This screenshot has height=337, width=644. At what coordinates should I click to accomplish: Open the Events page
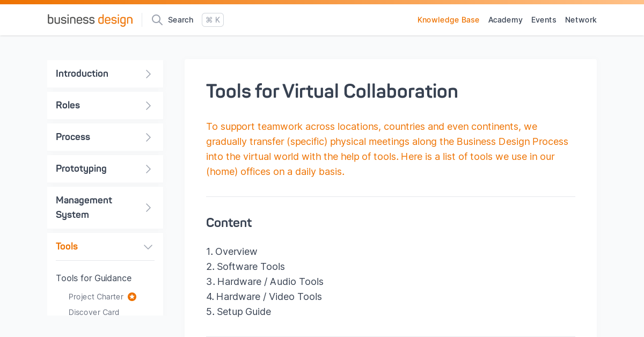click(544, 20)
